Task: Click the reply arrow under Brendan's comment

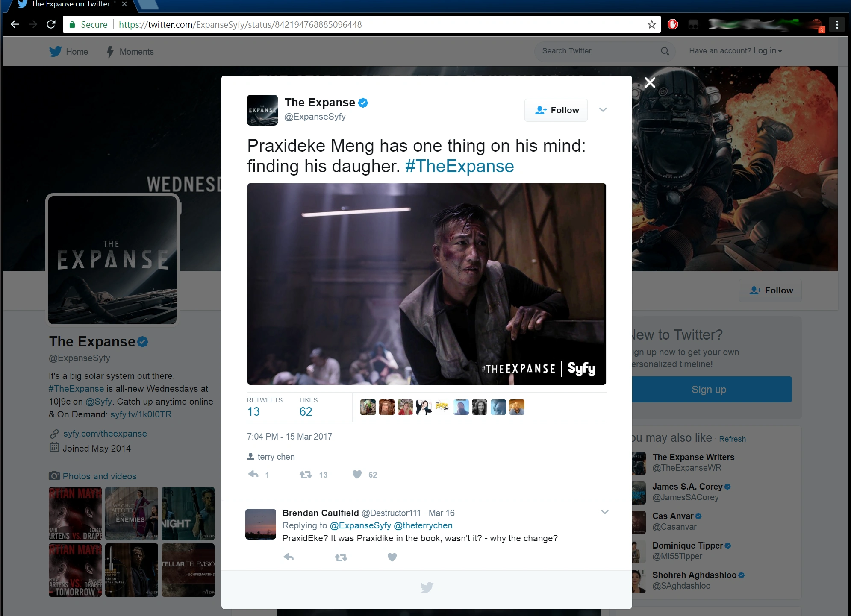Action: pos(289,557)
